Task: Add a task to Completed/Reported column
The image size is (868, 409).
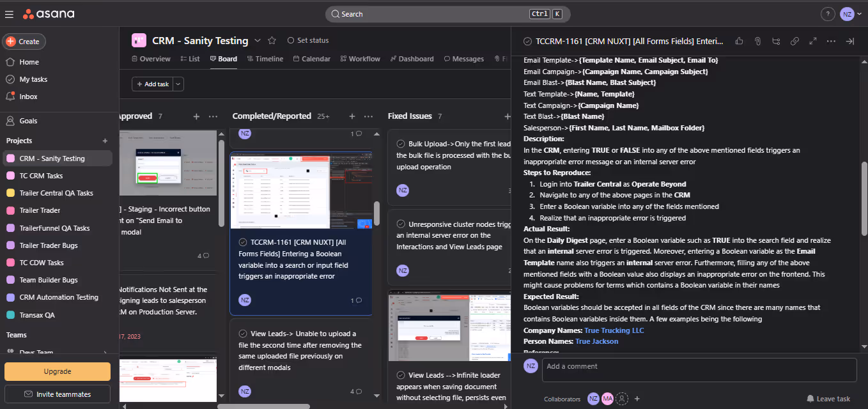Action: pyautogui.click(x=352, y=116)
